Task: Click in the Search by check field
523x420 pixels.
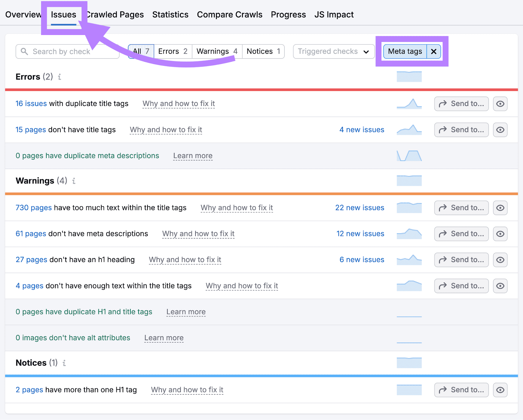Action: coord(72,51)
